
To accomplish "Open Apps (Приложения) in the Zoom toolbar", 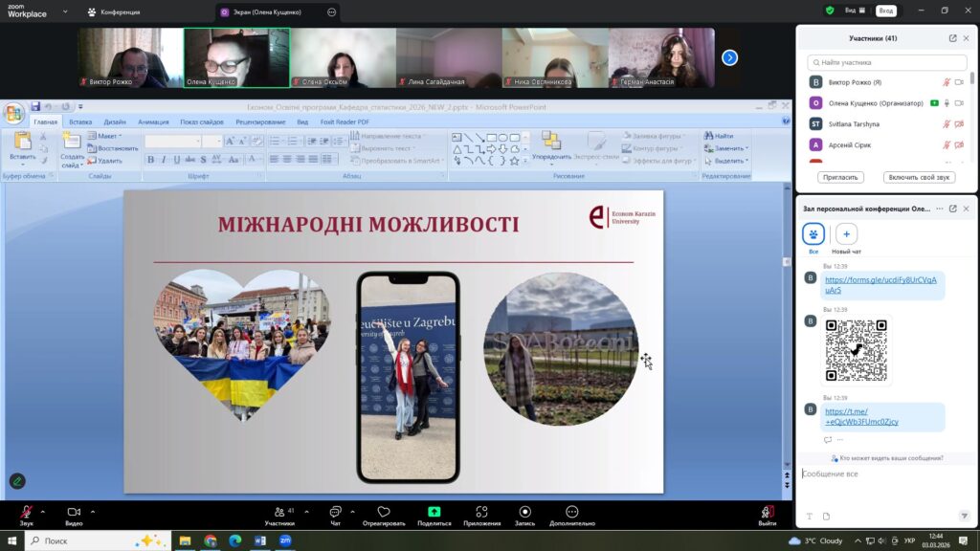I will click(x=481, y=512).
